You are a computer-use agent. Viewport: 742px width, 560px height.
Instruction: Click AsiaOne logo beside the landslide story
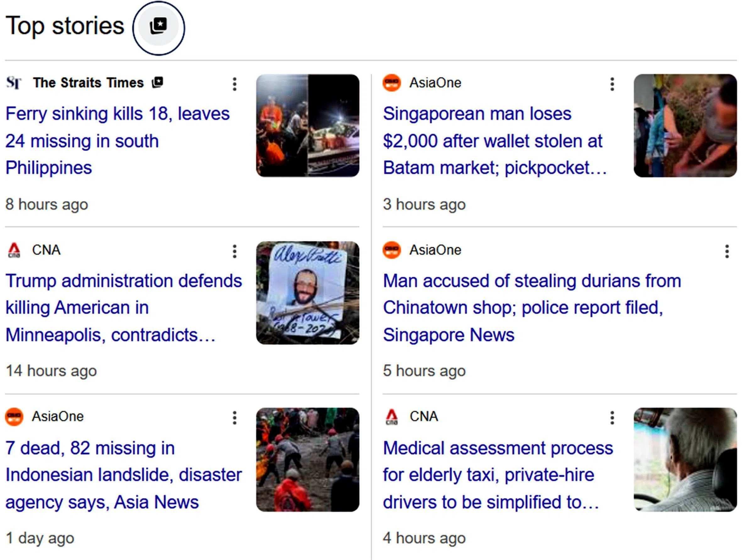tap(14, 417)
